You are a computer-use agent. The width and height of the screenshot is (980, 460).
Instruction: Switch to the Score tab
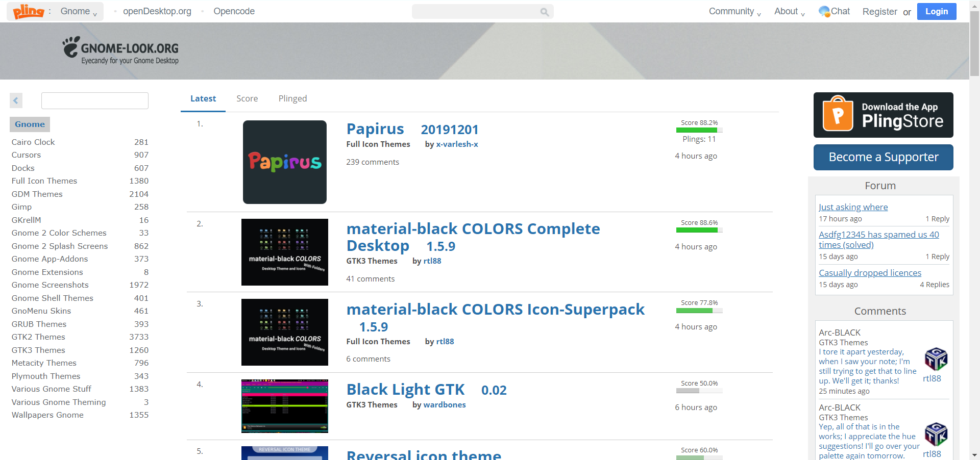coord(247,98)
